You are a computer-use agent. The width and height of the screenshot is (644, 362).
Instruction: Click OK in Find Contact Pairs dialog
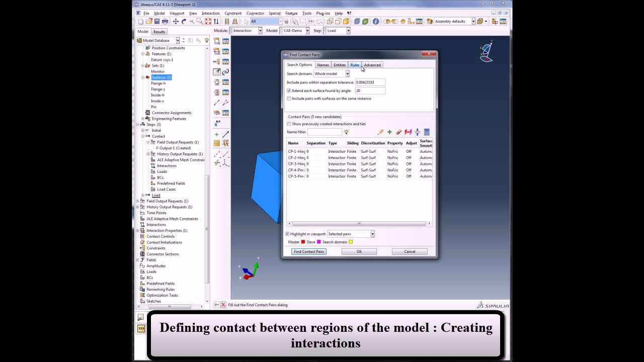coord(359,251)
